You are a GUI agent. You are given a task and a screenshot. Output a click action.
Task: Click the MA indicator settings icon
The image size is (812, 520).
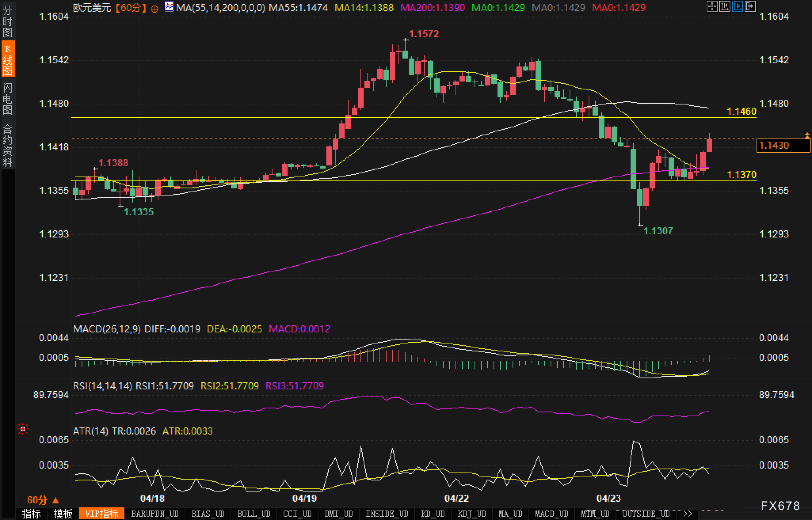pos(169,7)
